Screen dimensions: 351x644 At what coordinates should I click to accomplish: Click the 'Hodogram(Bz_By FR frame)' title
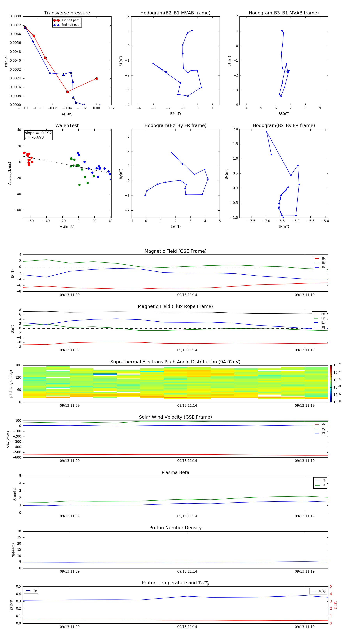[x=175, y=125]
